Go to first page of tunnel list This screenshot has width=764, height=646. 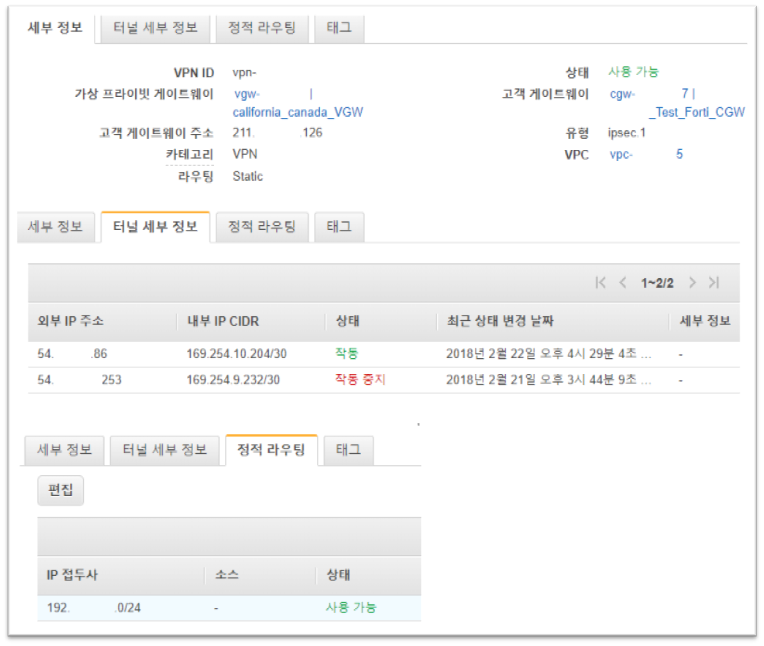point(600,283)
